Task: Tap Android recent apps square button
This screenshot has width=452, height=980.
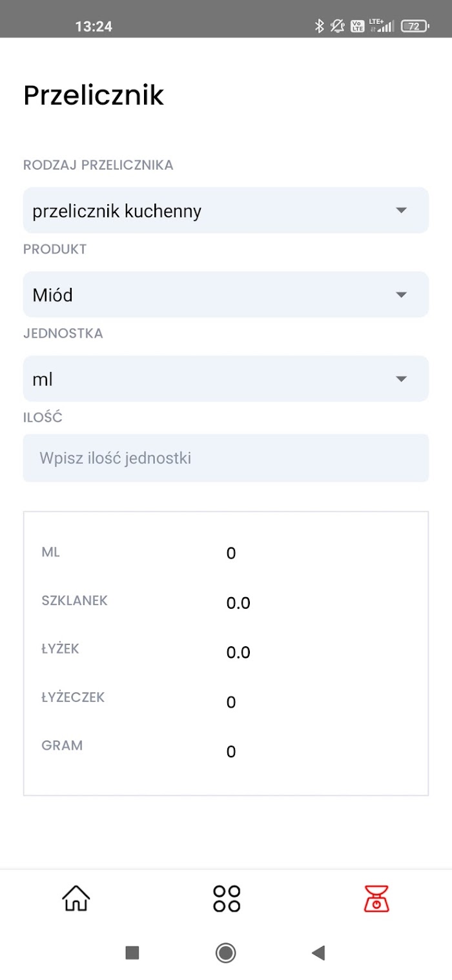Action: pos(132,952)
